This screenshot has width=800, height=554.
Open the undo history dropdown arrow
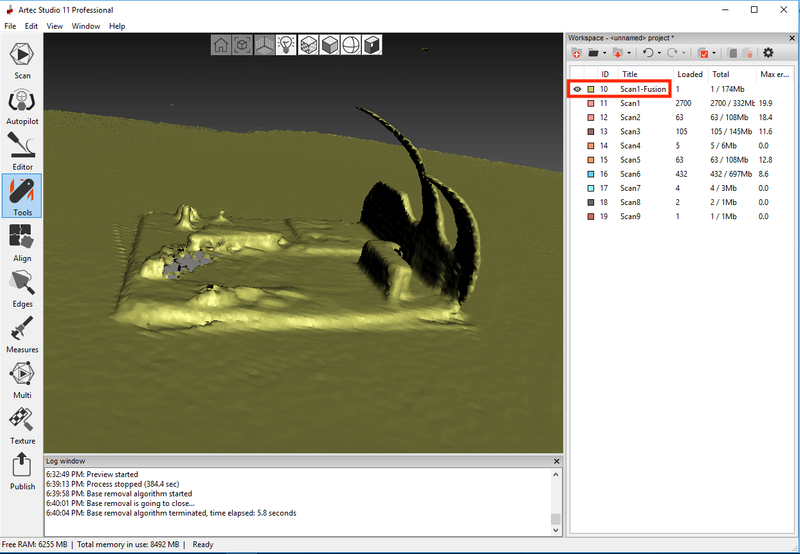click(x=660, y=53)
